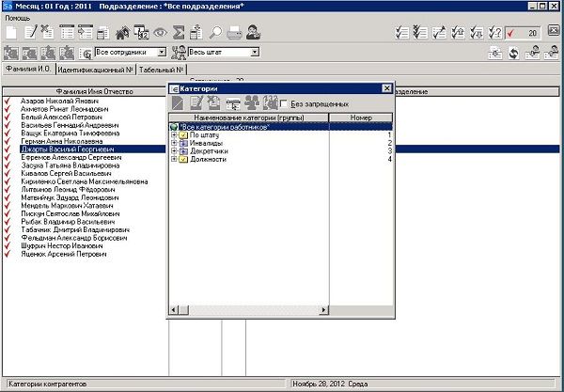Click the refresh arrows icon
Screen dimensions: 564x392
pos(514,53)
